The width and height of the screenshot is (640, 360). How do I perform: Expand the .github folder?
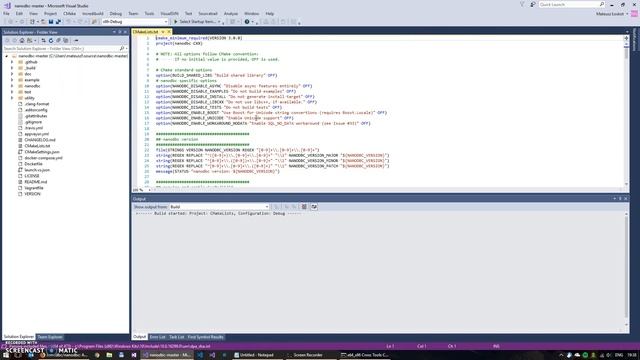tap(12, 62)
